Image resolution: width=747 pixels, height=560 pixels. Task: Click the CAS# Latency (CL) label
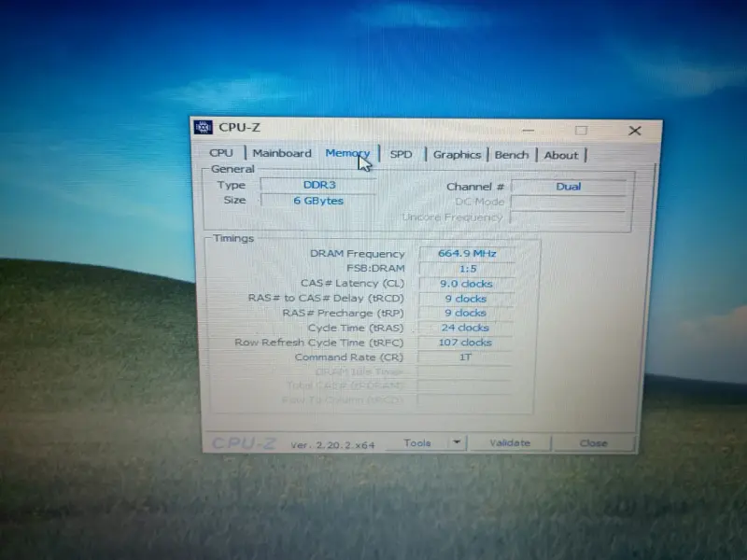(x=353, y=284)
